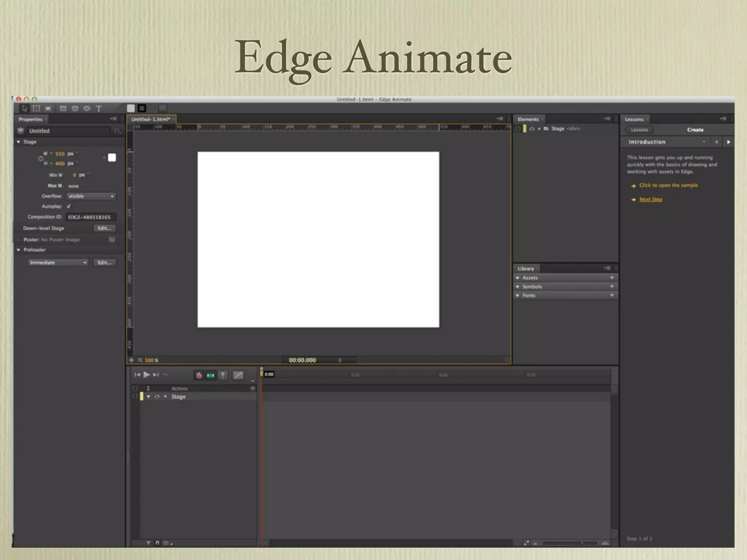Screen dimensions: 747x560
Task: Toggle the Auto-Keyframe stopwatch icon
Action: coord(199,375)
